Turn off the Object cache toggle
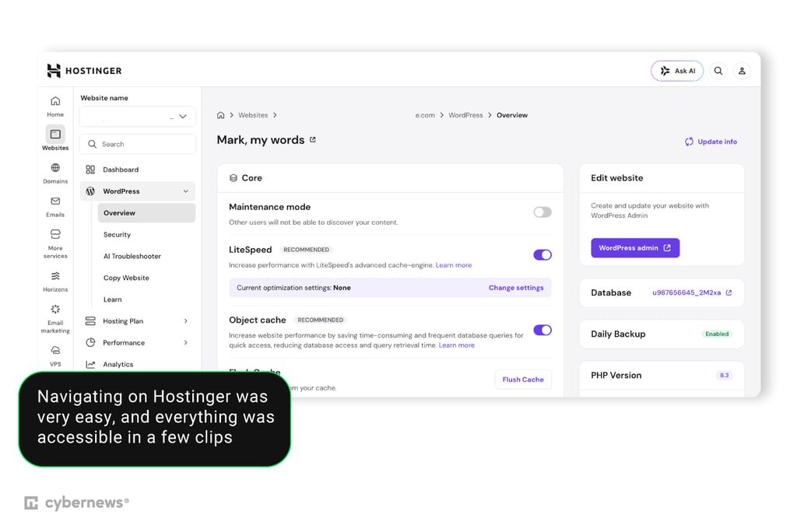This screenshot has height=532, width=797. pos(542,330)
